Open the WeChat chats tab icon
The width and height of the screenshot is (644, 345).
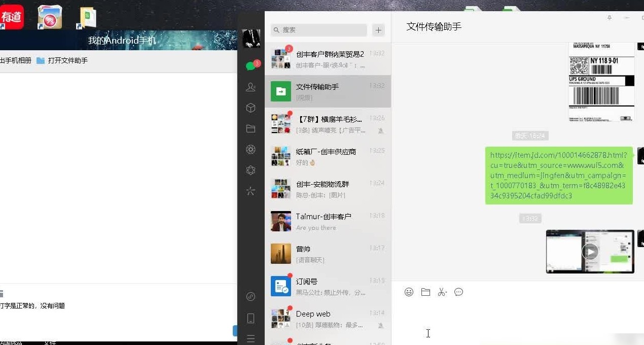pos(251,66)
